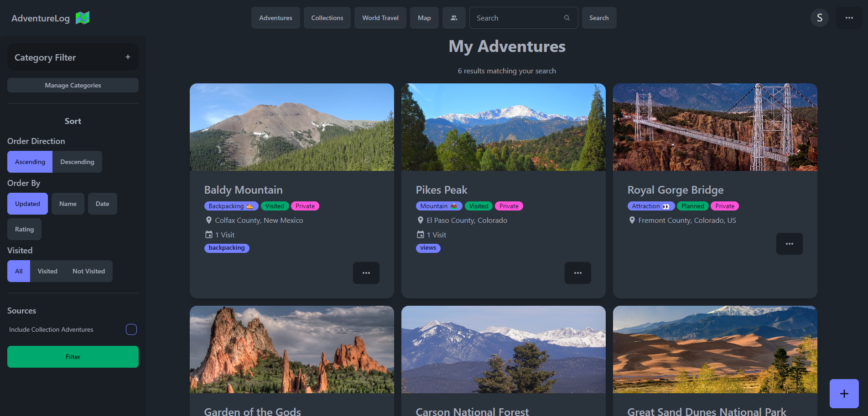Select the Not Visited filter option
Viewport: 868px width, 416px height.
pyautogui.click(x=88, y=271)
